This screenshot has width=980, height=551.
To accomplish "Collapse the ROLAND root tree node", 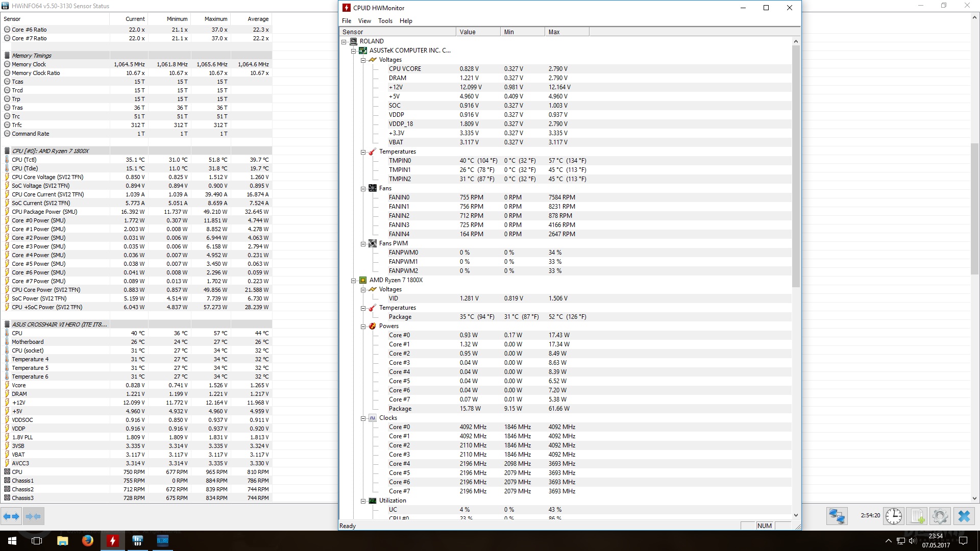I will (x=344, y=41).
